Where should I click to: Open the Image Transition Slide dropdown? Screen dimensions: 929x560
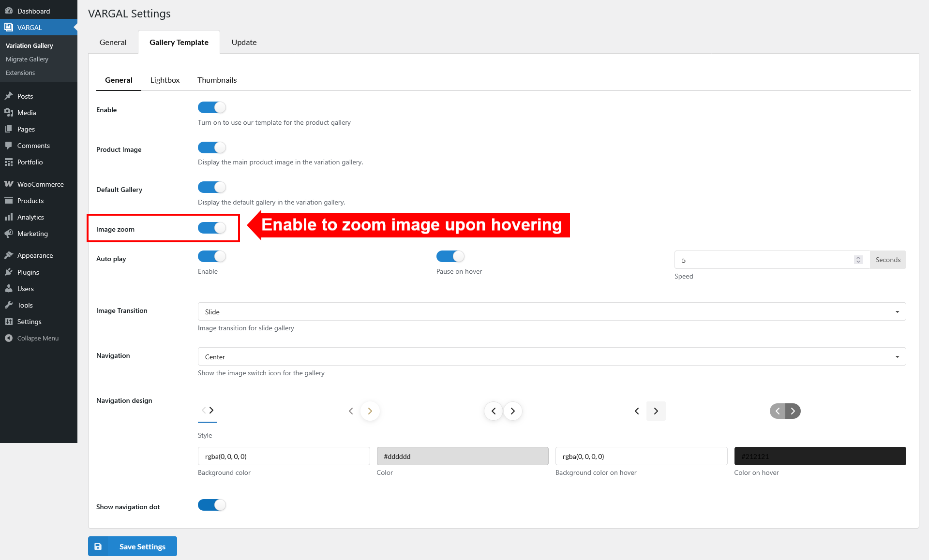552,311
